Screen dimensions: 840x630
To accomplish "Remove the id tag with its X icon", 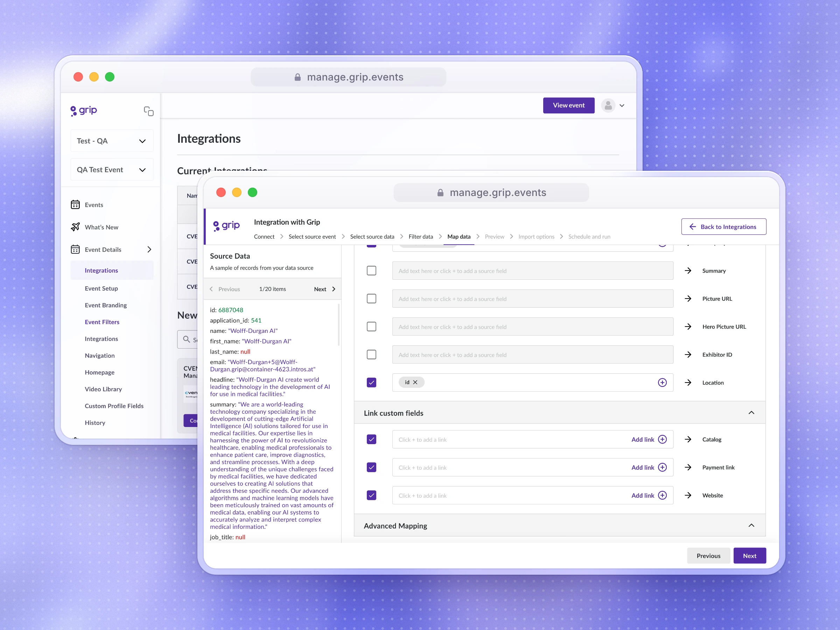I will pyautogui.click(x=415, y=383).
